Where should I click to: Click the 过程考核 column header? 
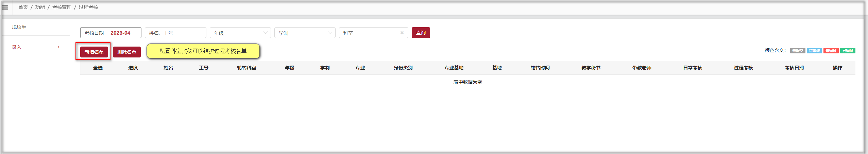pyautogui.click(x=744, y=68)
